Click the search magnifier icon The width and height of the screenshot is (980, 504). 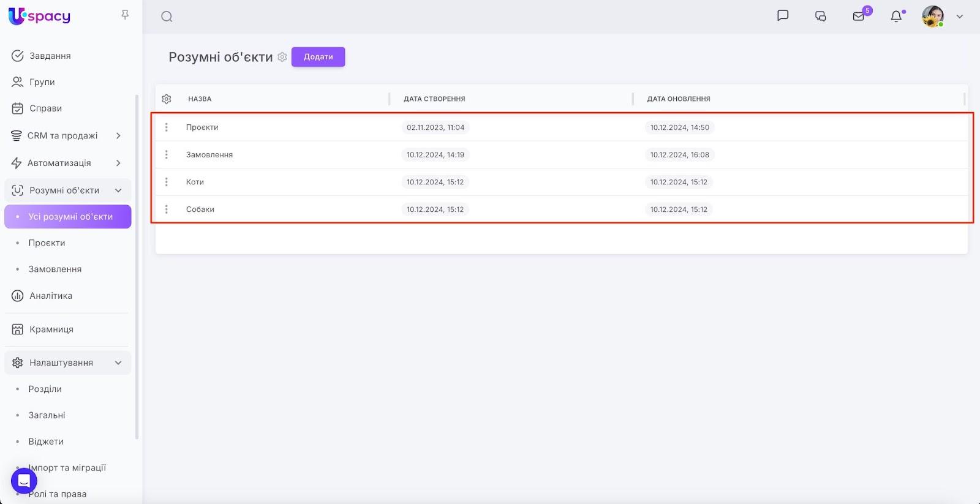coord(167,17)
